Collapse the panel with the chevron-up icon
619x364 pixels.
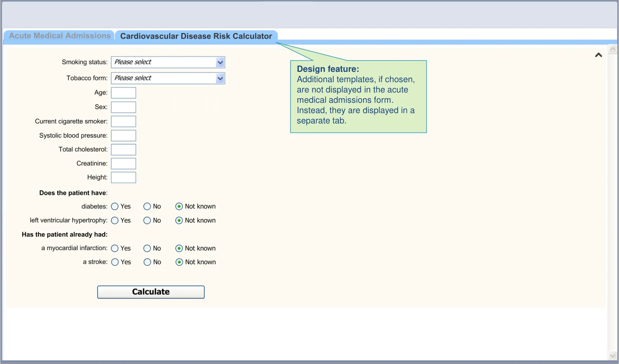[598, 55]
